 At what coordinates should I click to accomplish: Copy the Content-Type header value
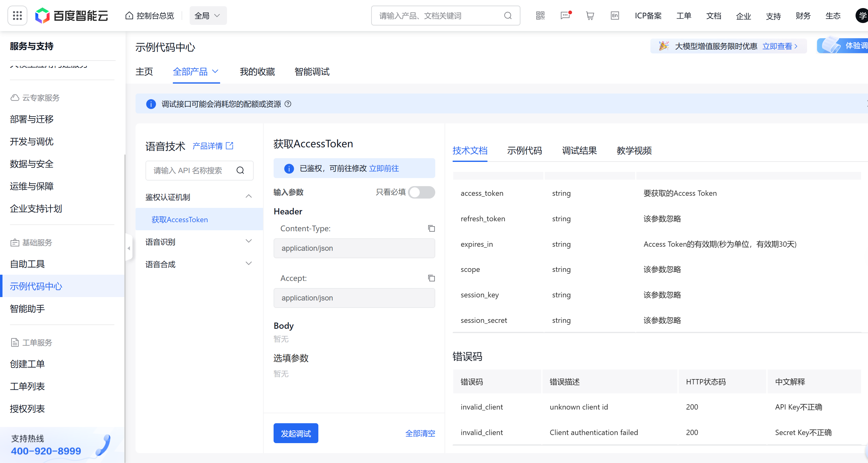(431, 228)
